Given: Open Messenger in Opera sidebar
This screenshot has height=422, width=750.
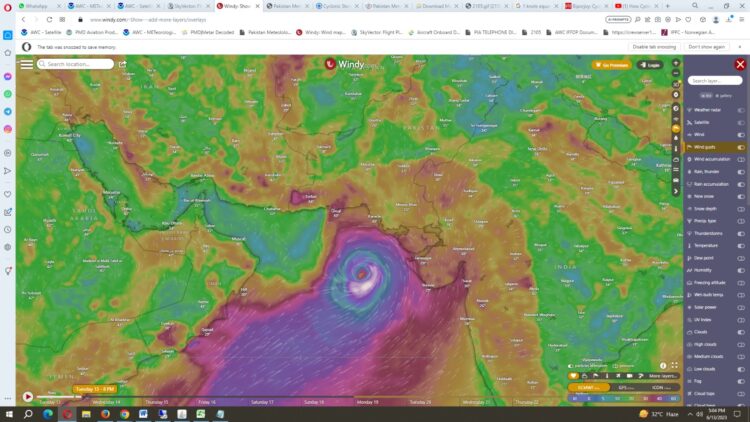Looking at the screenshot, I should pyautogui.click(x=8, y=77).
